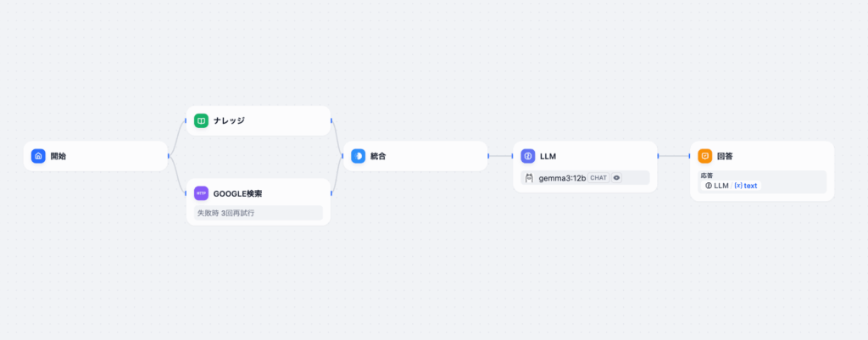Click the blue 統合 aggregator icon
This screenshot has height=340, width=868.
(359, 156)
